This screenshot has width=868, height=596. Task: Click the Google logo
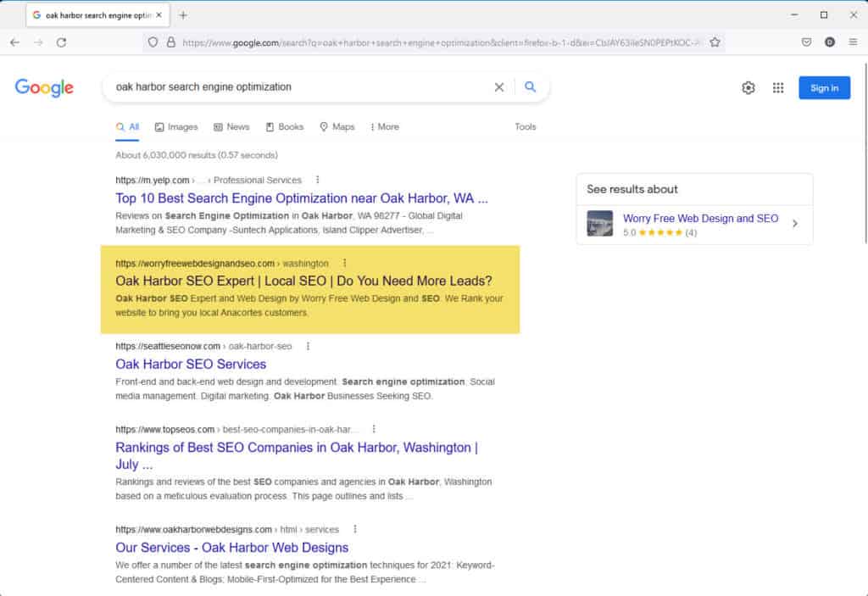tap(44, 87)
